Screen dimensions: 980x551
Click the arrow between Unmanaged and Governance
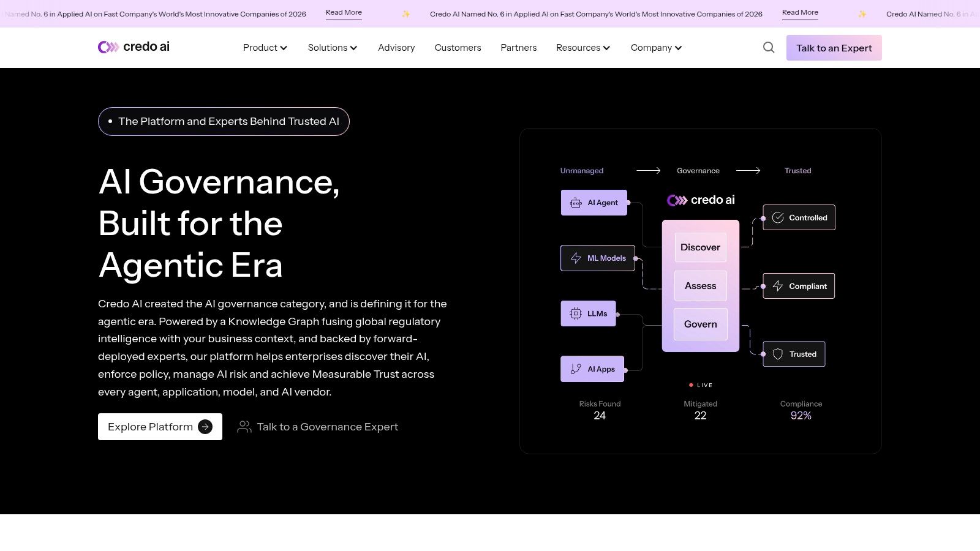click(x=649, y=171)
